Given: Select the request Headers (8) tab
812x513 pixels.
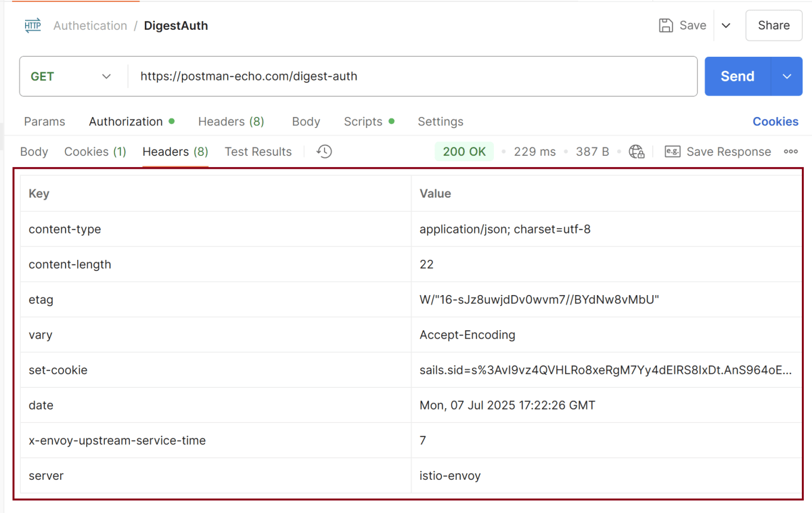Looking at the screenshot, I should tap(231, 122).
